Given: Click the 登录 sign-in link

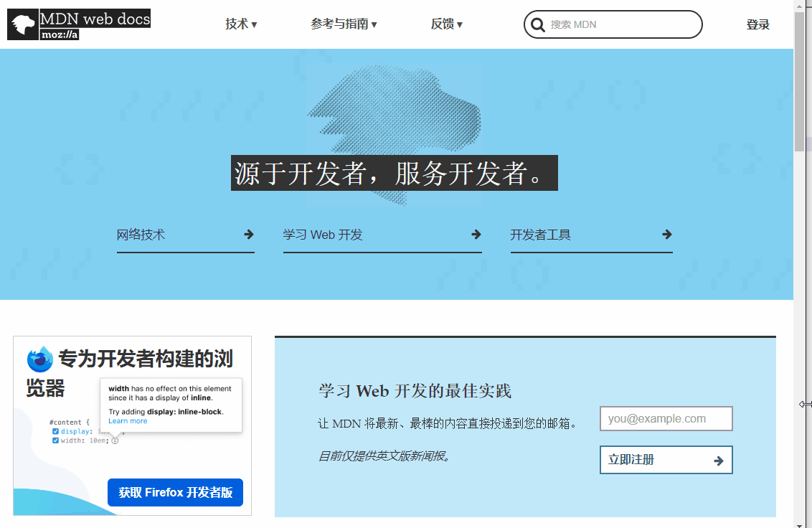Looking at the screenshot, I should (757, 24).
